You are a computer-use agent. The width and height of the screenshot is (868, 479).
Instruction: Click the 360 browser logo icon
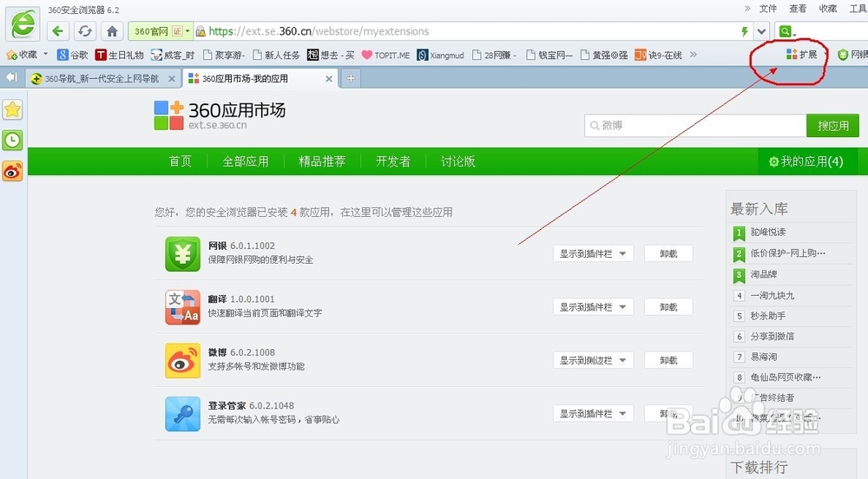pos(23,24)
